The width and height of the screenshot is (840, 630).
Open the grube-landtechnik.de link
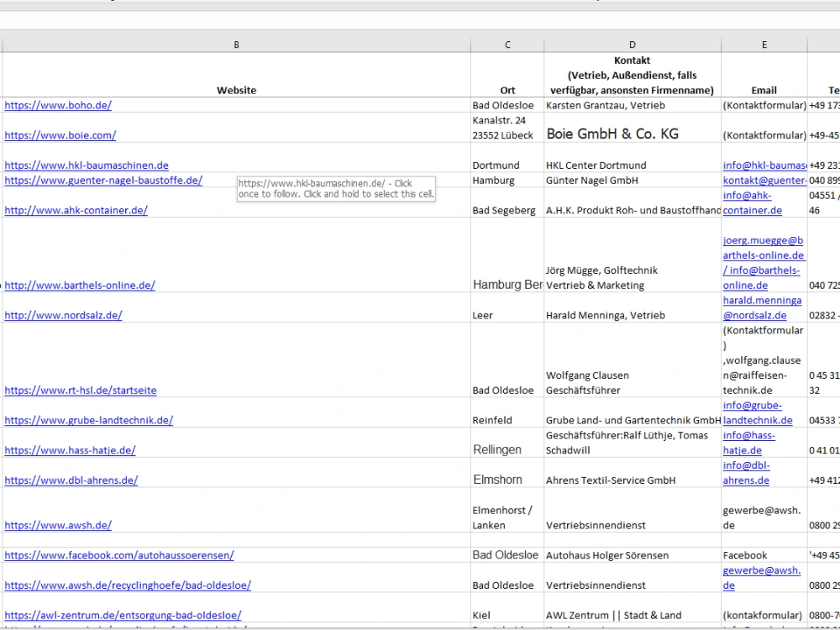[89, 421]
